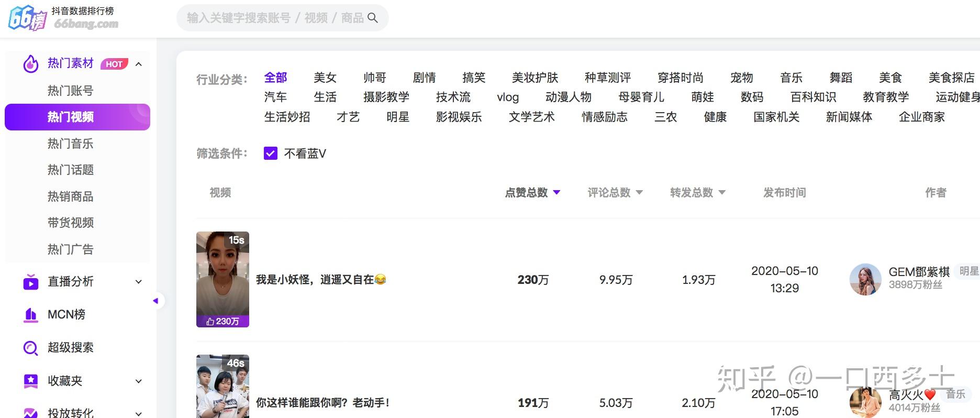Filter by 美食 category
980x418 pixels.
[890, 78]
